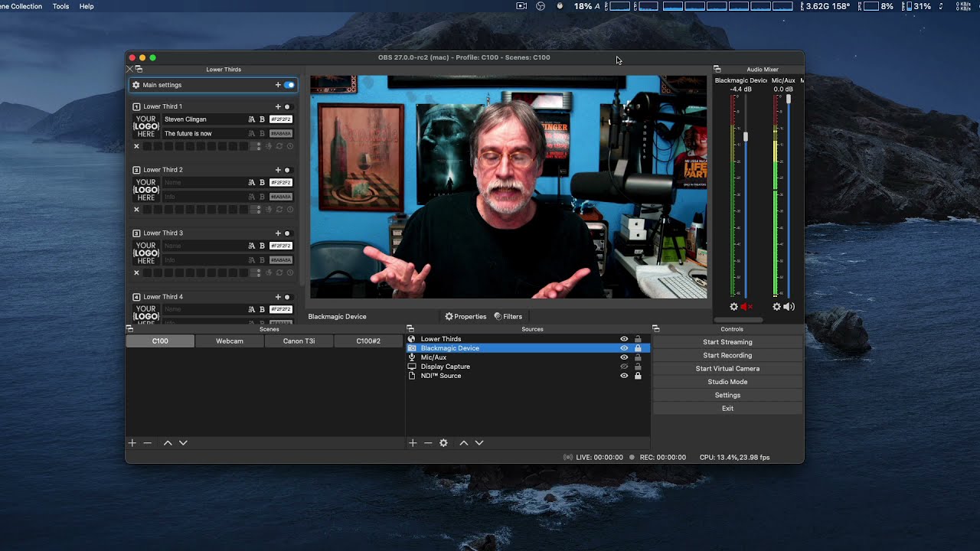980x551 pixels.
Task: Open the Blackmagic Device audio gear menu
Action: click(x=733, y=307)
